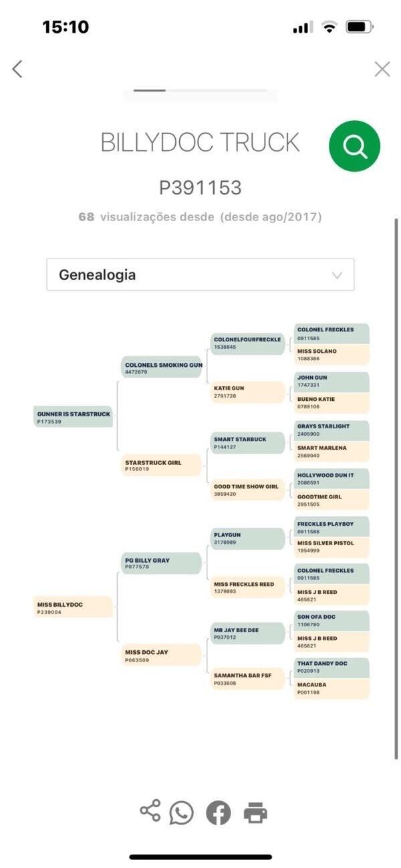The image size is (401, 868).
Task: Tap the printer icon
Action: 255,813
